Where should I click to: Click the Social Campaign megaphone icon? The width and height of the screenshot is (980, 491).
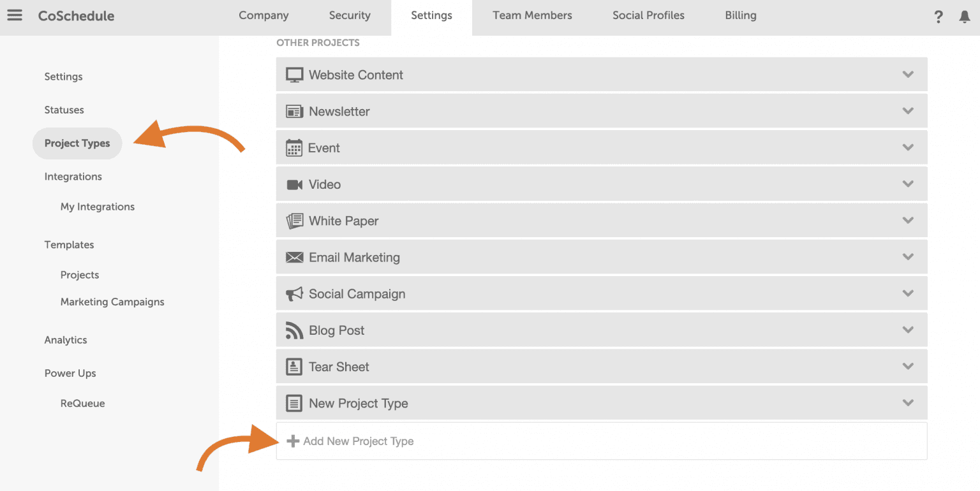294,294
